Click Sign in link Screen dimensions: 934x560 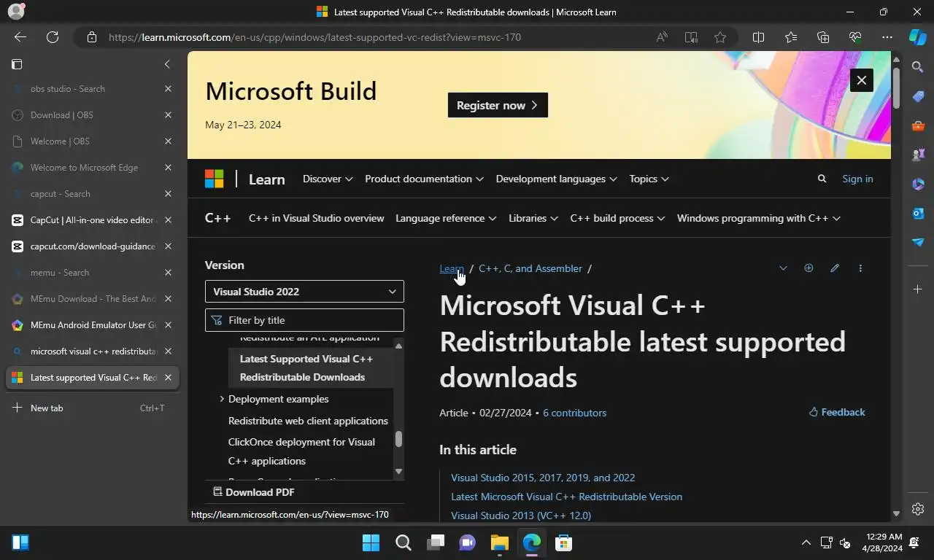pos(857,179)
